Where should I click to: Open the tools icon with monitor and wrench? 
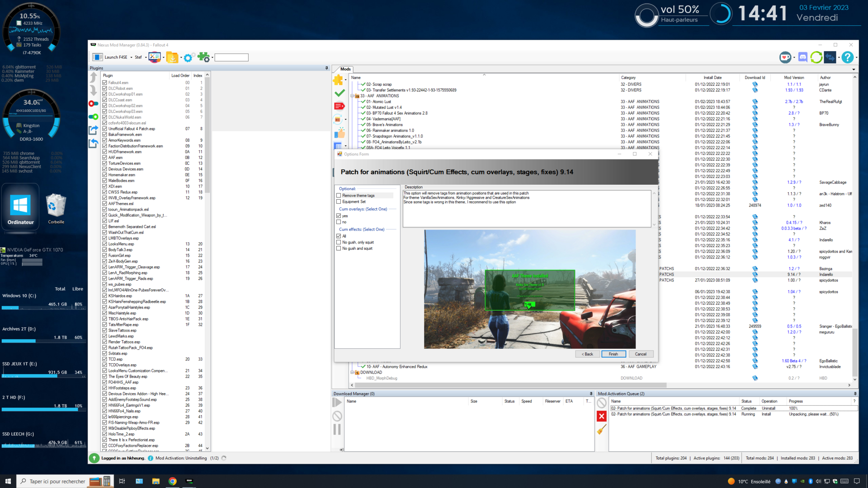click(154, 57)
